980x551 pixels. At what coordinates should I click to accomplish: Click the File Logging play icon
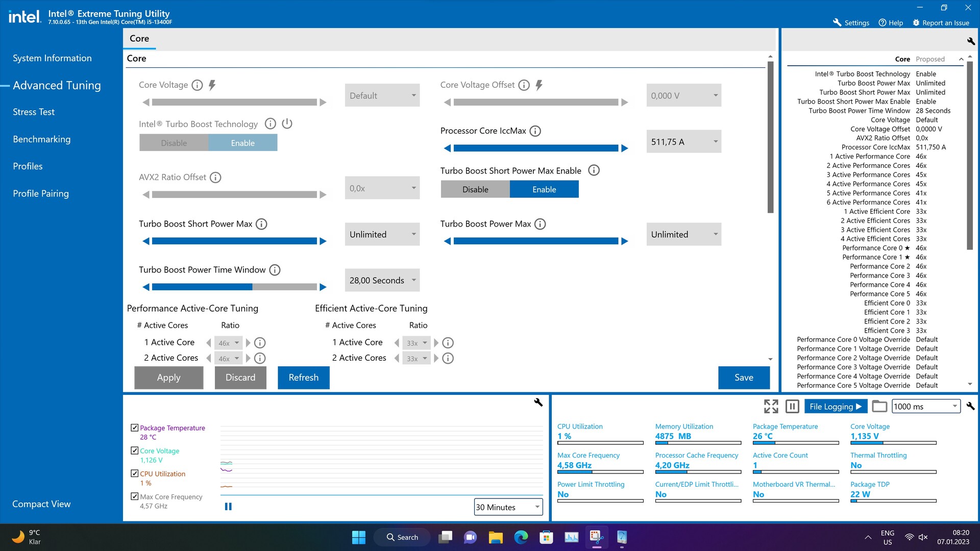click(x=860, y=406)
